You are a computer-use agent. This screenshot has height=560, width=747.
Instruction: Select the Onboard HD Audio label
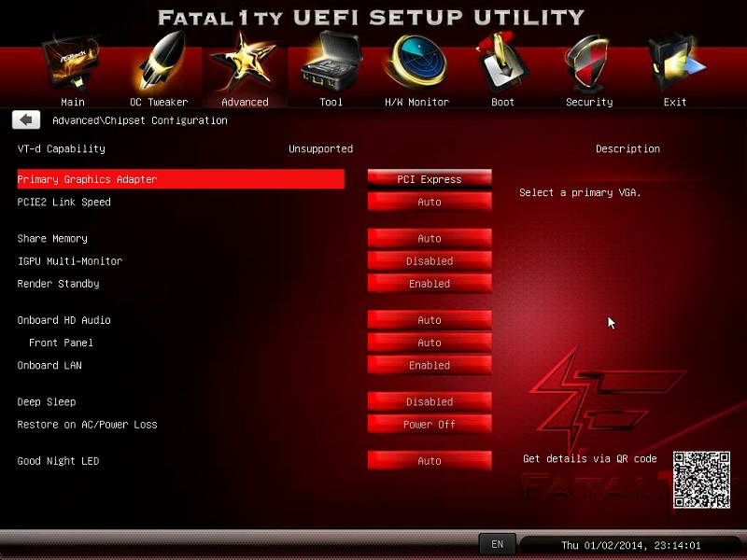click(63, 320)
